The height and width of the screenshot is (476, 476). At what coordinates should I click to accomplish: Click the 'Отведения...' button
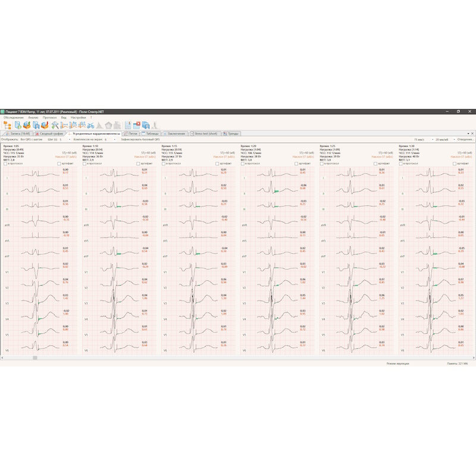point(465,139)
